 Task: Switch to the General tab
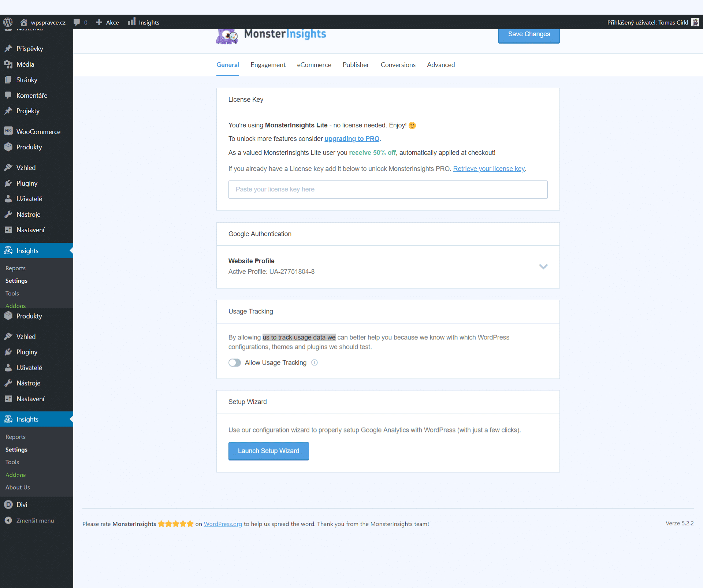(x=228, y=65)
